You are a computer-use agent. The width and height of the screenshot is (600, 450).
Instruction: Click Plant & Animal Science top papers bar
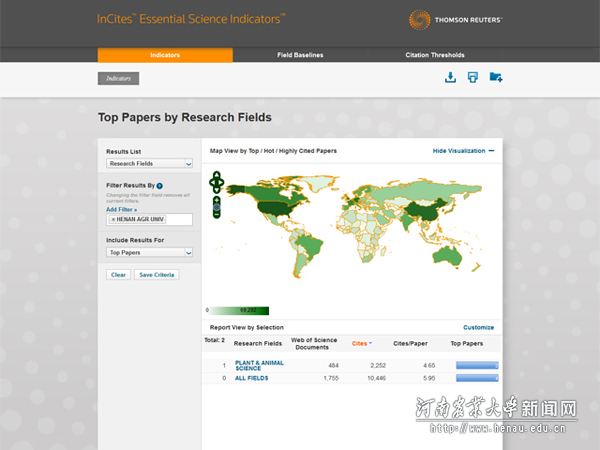point(477,365)
